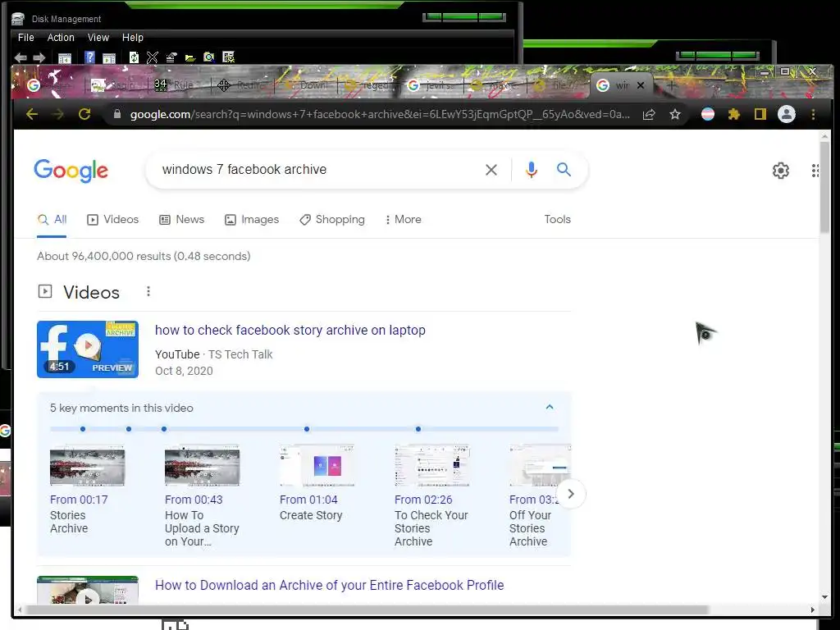Open the search Tools options
This screenshot has height=630, width=840.
click(557, 219)
